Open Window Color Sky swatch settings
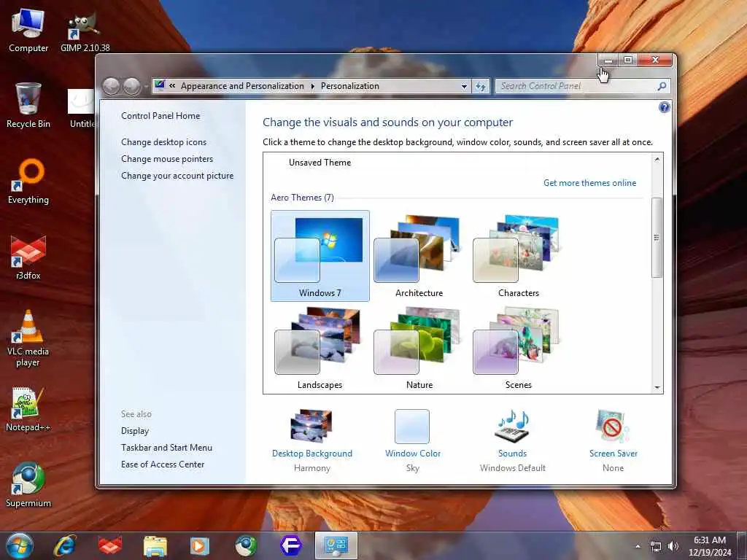This screenshot has height=560, width=747. point(413,440)
